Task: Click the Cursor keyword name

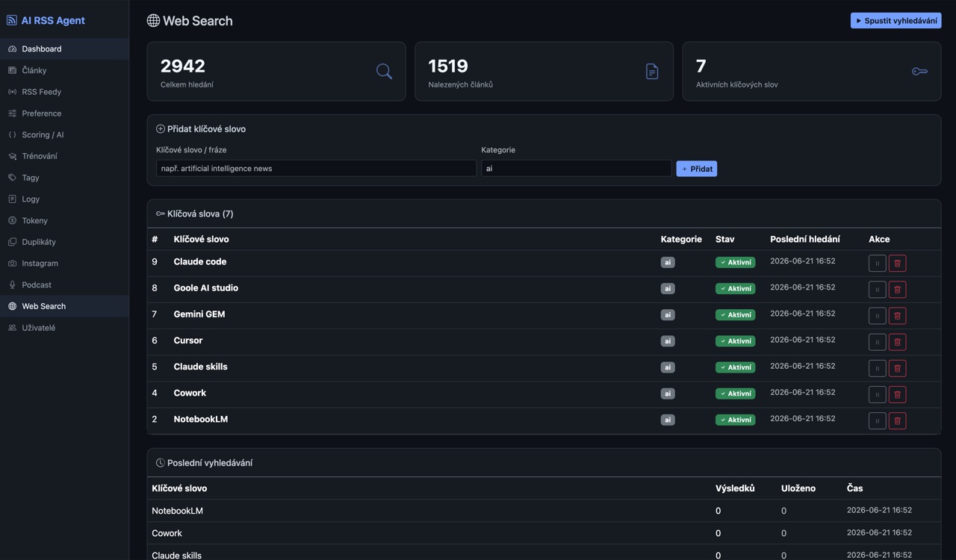Action: (188, 340)
